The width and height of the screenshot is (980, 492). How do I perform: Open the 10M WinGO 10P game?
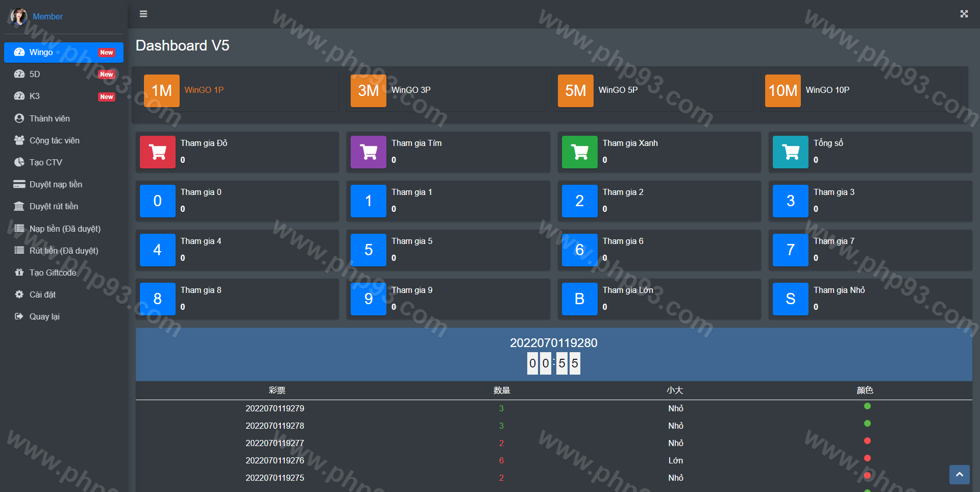pyautogui.click(x=782, y=91)
